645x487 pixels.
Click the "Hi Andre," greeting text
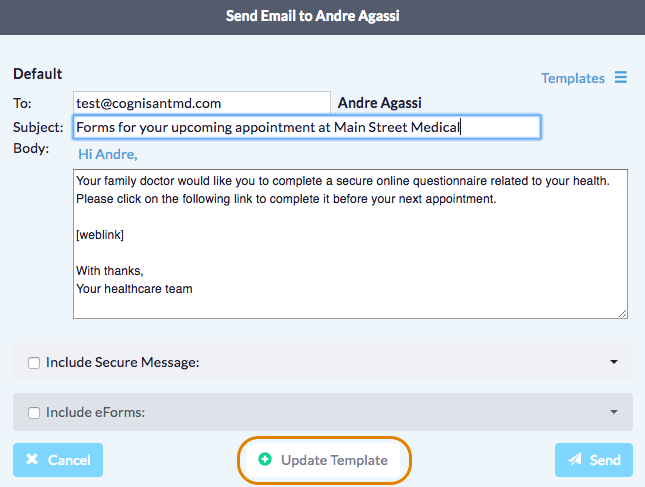[108, 155]
